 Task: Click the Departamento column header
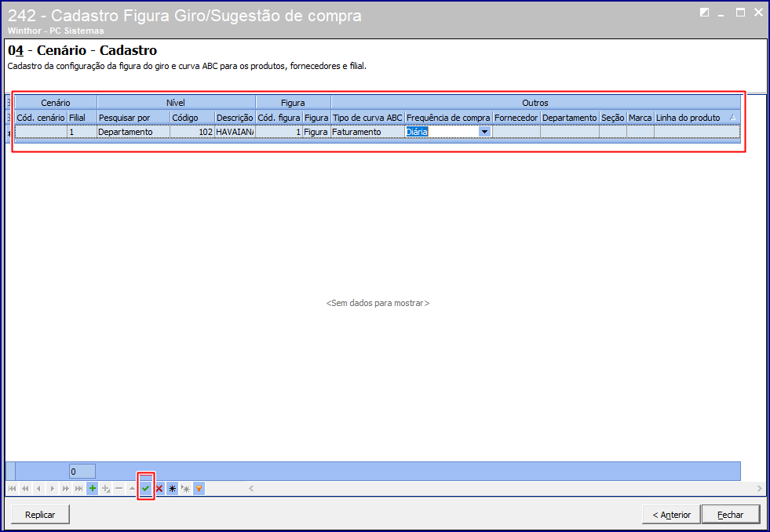pyautogui.click(x=570, y=118)
